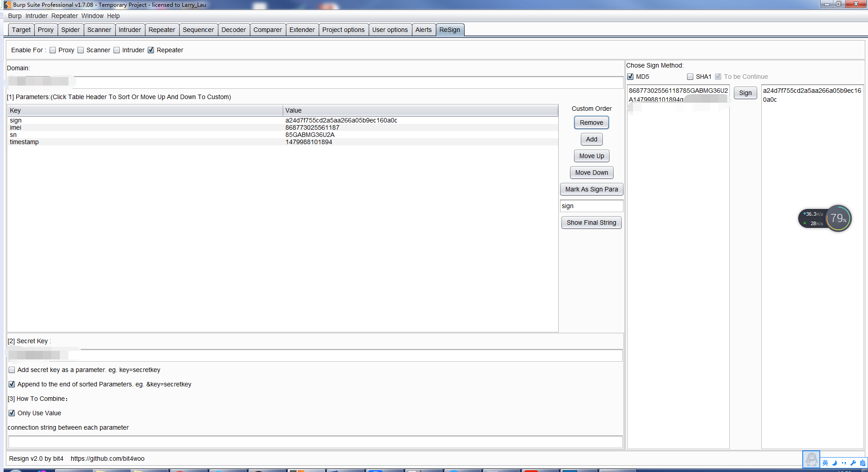Switch to the Repeater tab
868x472 pixels.
point(162,30)
